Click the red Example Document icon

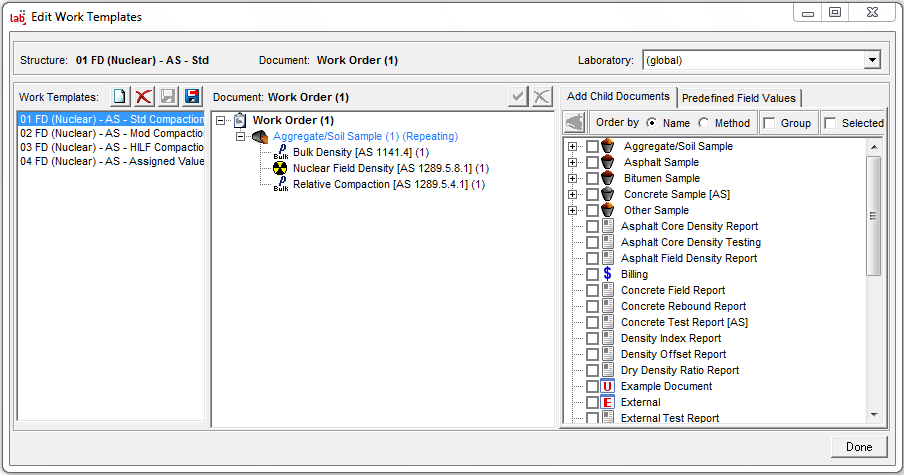[607, 386]
